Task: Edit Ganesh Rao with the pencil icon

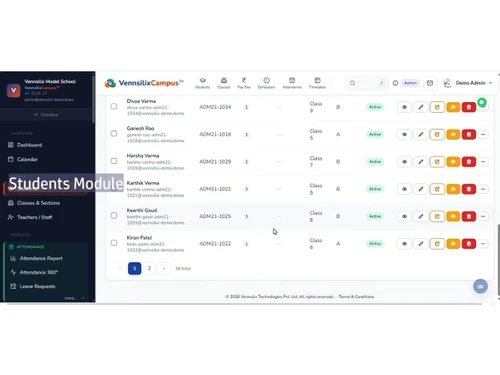Action: [x=421, y=134]
